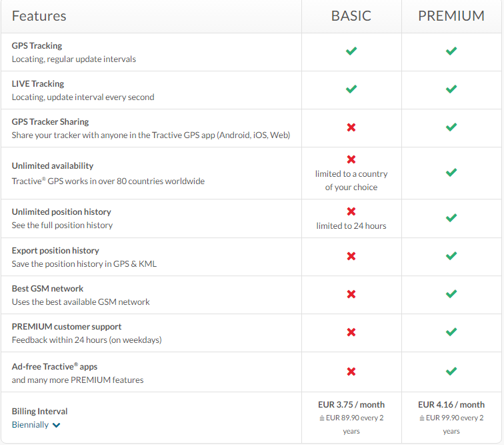The height and width of the screenshot is (445, 504).
Task: Open the Biennially billing interval dropdown
Action: [x=36, y=425]
